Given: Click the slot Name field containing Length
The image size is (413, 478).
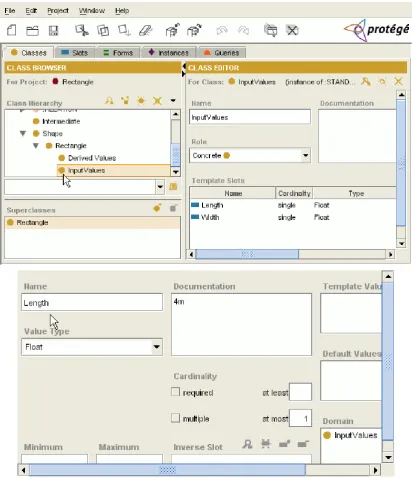Looking at the screenshot, I should click(92, 303).
